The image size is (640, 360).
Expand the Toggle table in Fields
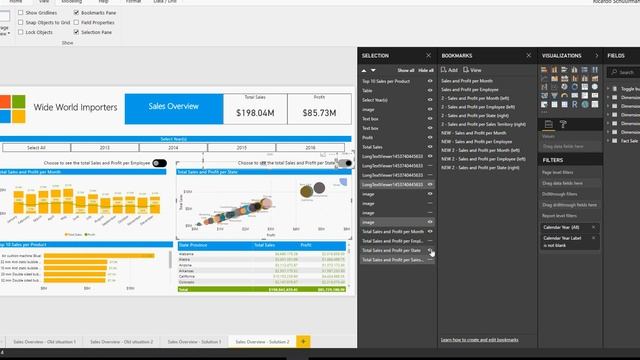[608, 88]
